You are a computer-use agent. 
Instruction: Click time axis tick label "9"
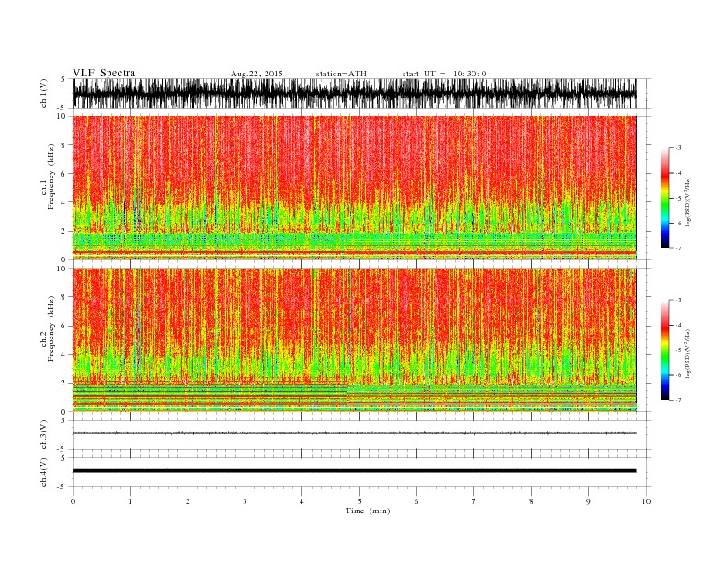[588, 501]
